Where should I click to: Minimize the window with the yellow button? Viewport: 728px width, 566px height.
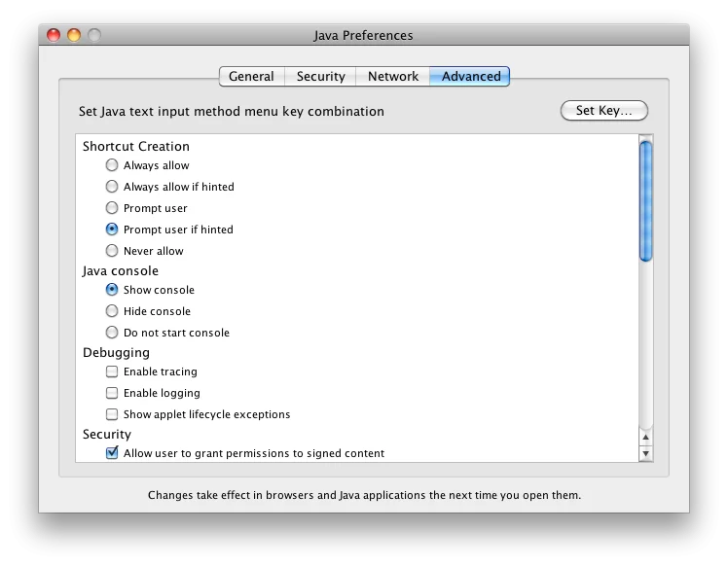pos(74,35)
